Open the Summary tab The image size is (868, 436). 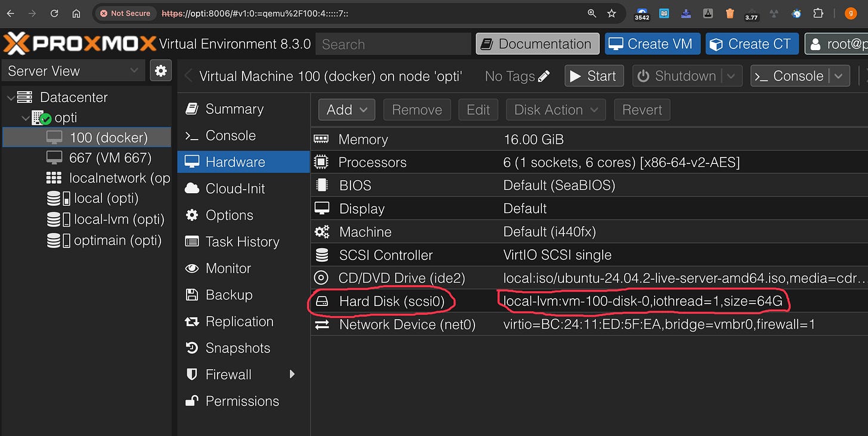coord(244,109)
